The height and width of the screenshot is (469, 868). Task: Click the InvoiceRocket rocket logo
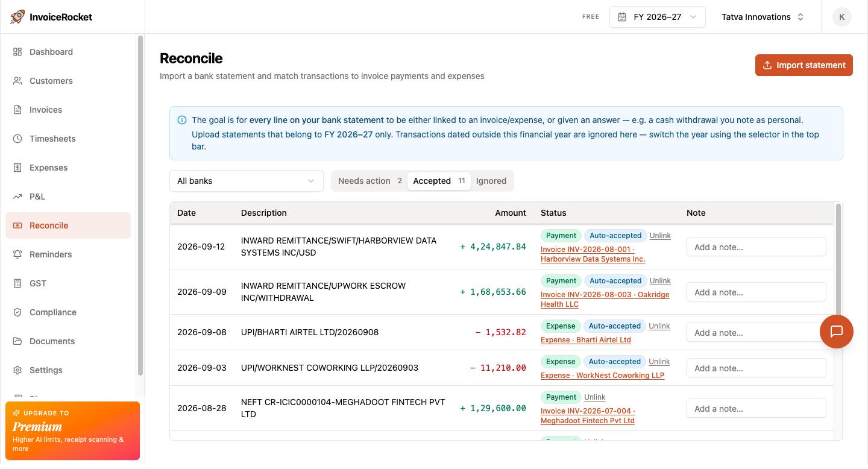[x=17, y=17]
